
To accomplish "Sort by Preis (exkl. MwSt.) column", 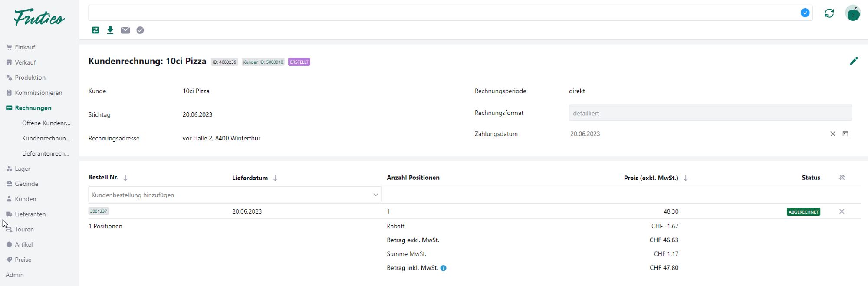I will pos(686,178).
